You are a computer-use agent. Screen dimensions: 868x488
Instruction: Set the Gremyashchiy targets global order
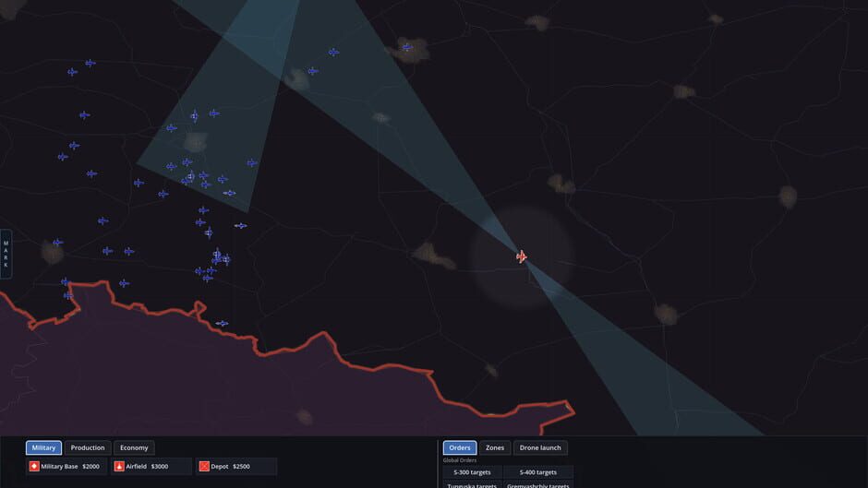(538, 484)
